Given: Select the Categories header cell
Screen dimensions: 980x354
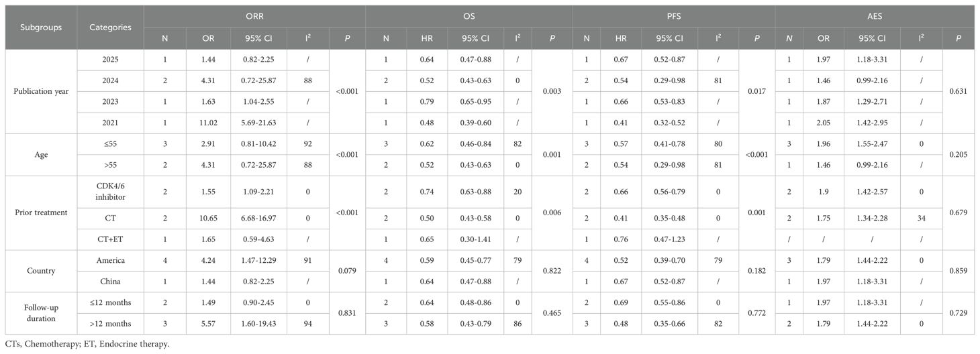Looking at the screenshot, I should (110, 27).
